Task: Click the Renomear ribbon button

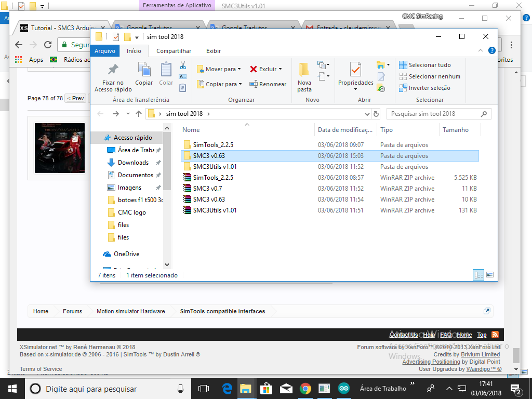Action: (x=268, y=84)
